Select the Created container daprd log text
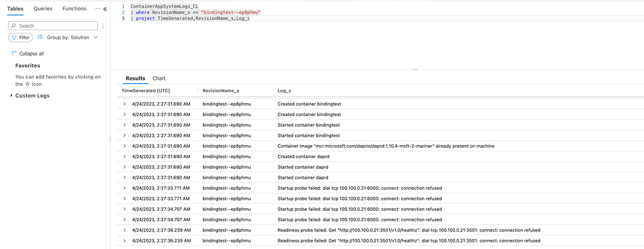The image size is (644, 249). pos(303,157)
